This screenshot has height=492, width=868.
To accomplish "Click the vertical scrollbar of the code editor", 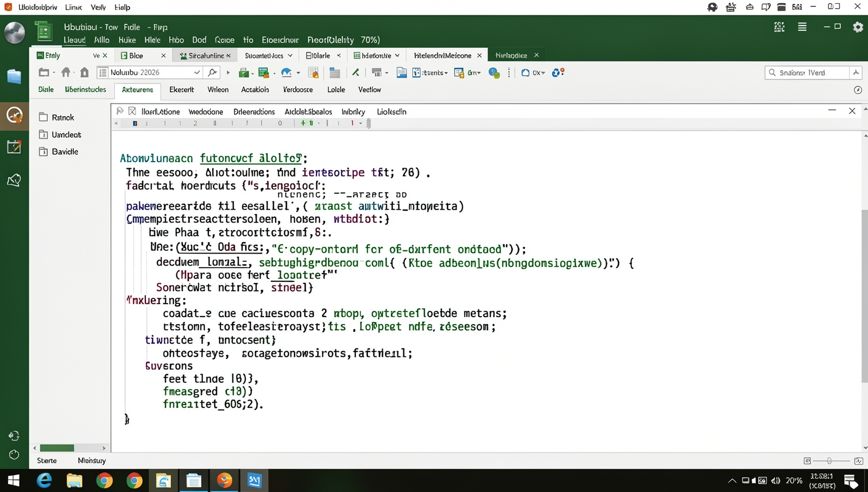I will pyautogui.click(x=865, y=296).
